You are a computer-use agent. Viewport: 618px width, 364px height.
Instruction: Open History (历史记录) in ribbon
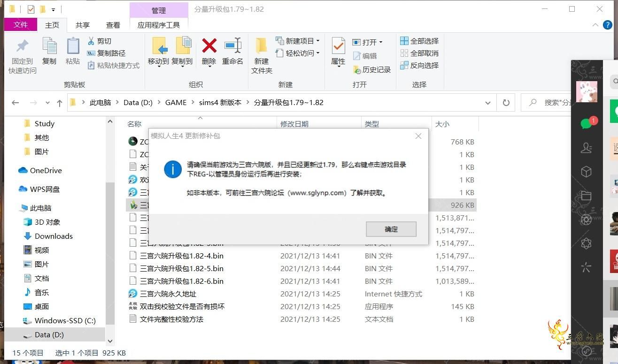pos(372,69)
